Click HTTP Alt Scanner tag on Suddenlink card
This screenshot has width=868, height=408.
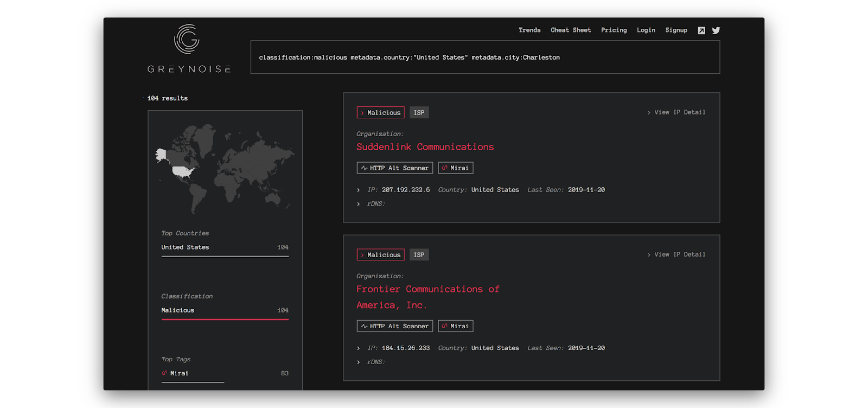(395, 168)
